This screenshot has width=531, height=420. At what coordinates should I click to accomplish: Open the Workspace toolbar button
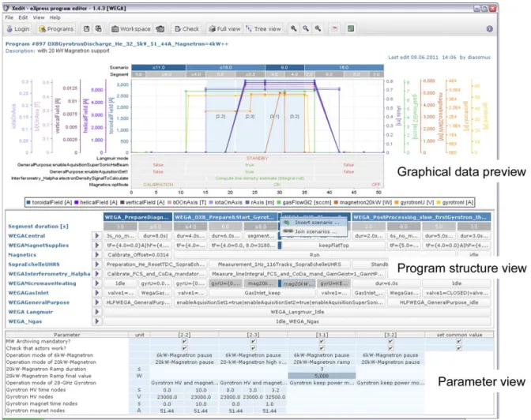131,28
